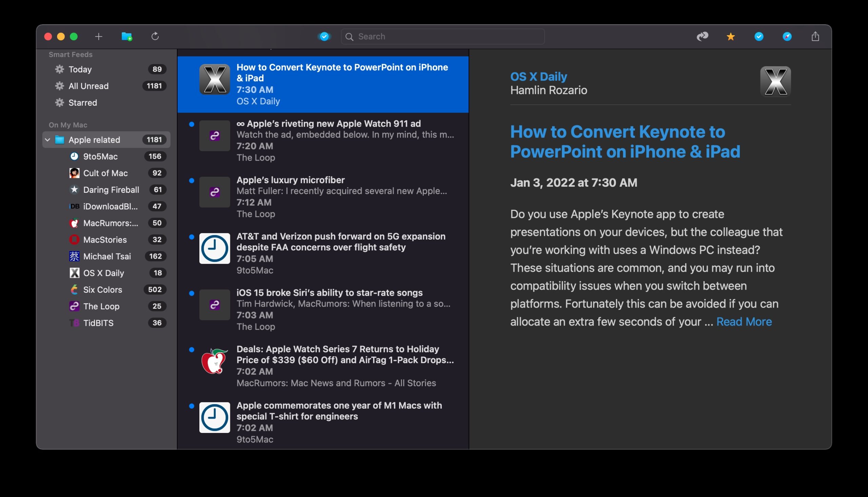Star the article with the star icon

[x=730, y=37]
